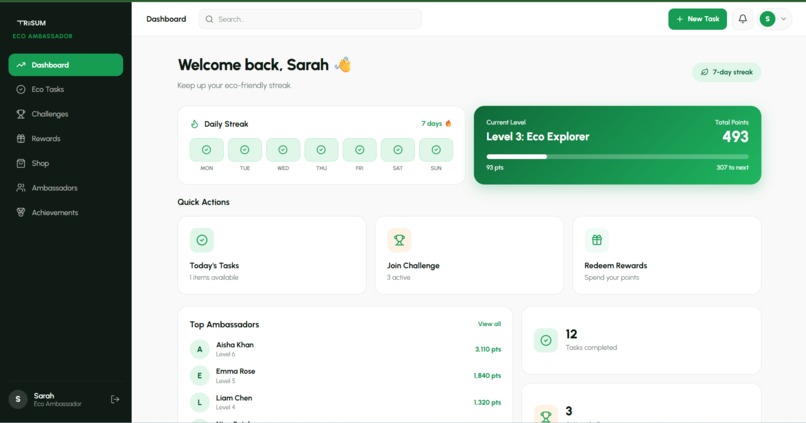Click the level progress bar
Screen dimensions: 806x423
point(617,157)
